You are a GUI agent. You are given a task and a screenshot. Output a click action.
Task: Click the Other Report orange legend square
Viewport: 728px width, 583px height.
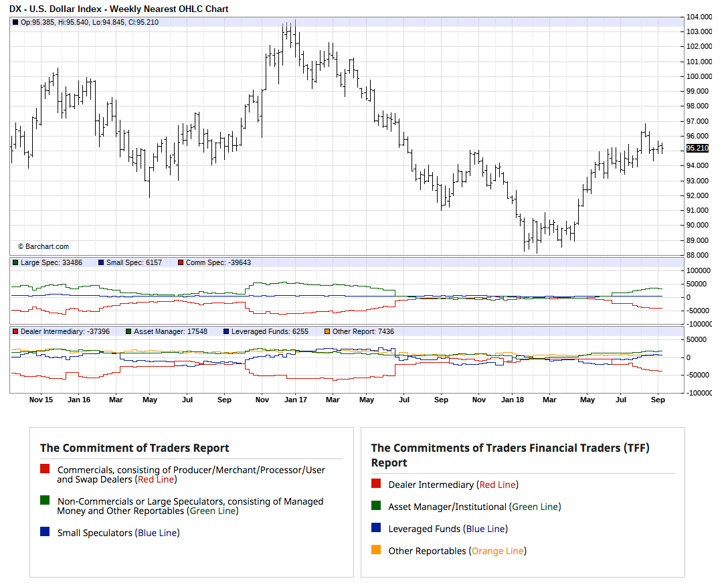[x=327, y=332]
